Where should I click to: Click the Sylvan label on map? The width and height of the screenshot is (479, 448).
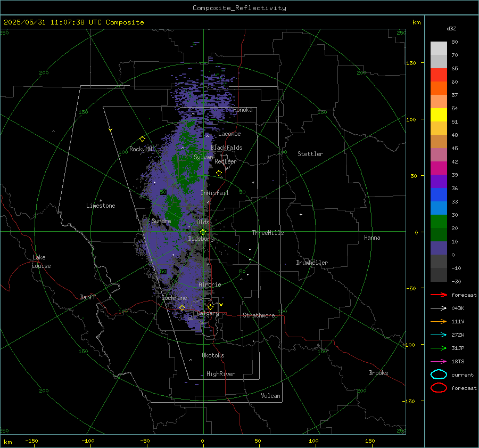point(203,157)
